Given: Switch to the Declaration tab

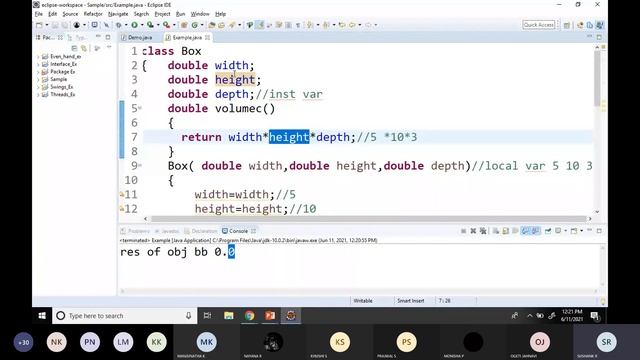Looking at the screenshot, I should click(x=201, y=231).
